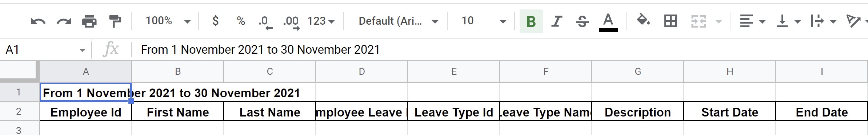This screenshot has height=135, width=868.
Task: Format as currency with dollar icon
Action: (x=215, y=21)
